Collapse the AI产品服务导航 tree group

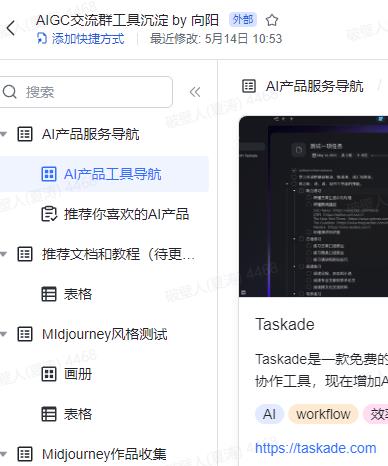click(x=3, y=134)
